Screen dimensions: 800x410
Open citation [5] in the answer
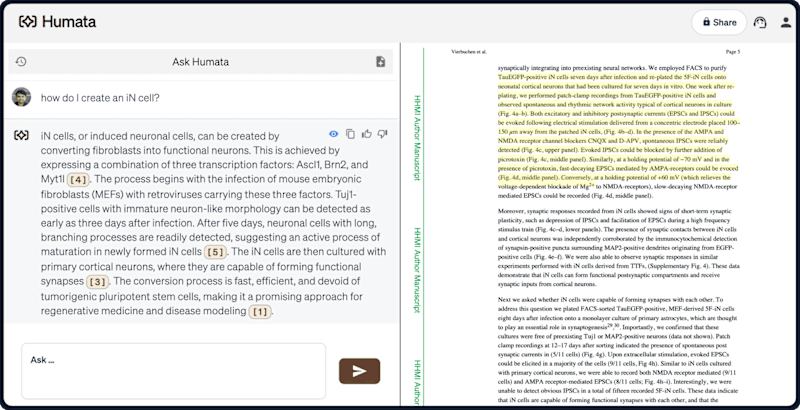tap(215, 252)
